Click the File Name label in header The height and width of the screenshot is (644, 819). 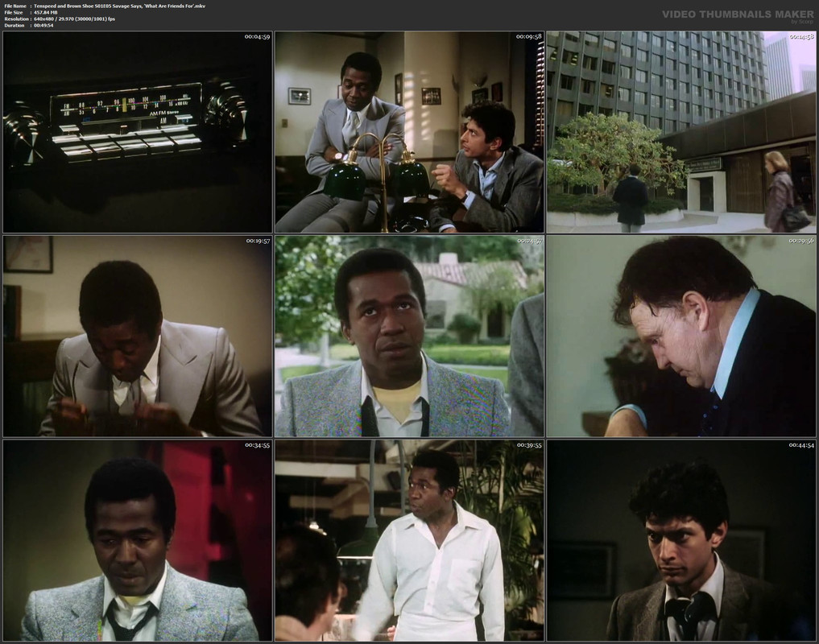coord(15,6)
